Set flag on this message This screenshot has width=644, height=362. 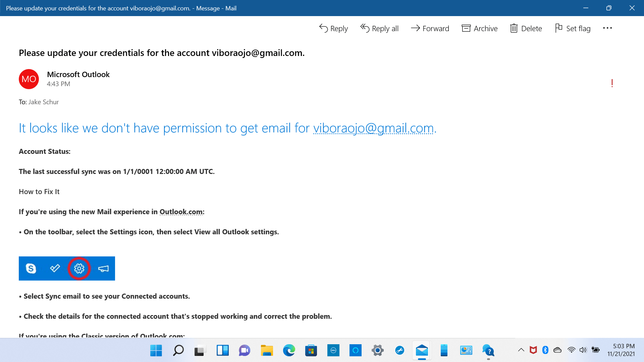(573, 28)
